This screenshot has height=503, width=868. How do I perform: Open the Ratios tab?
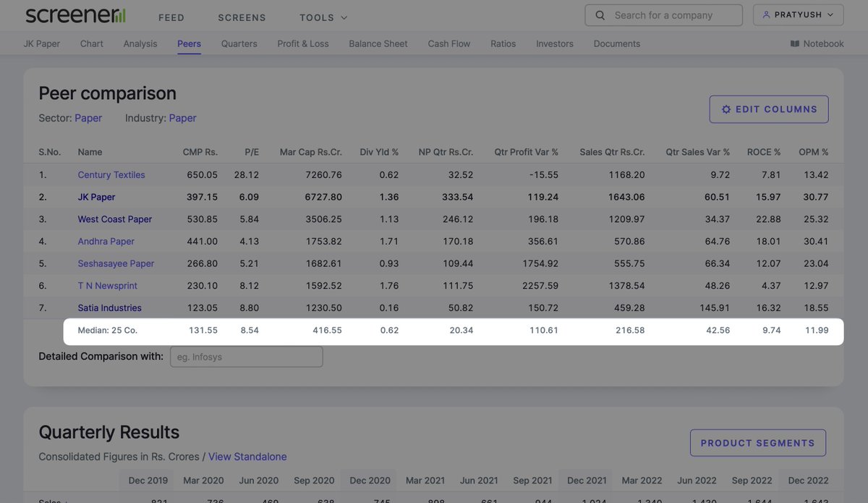(503, 43)
